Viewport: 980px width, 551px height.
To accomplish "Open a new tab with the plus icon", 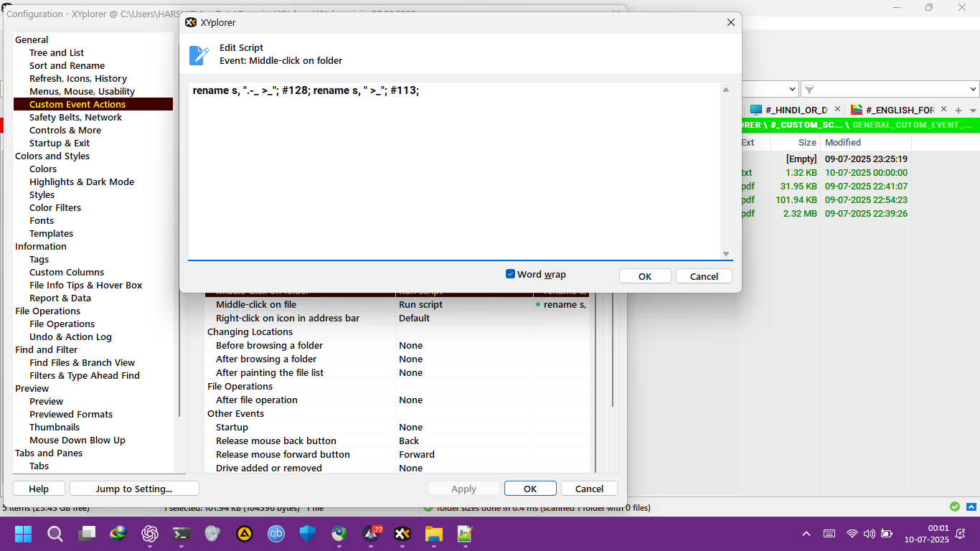I will [x=958, y=109].
